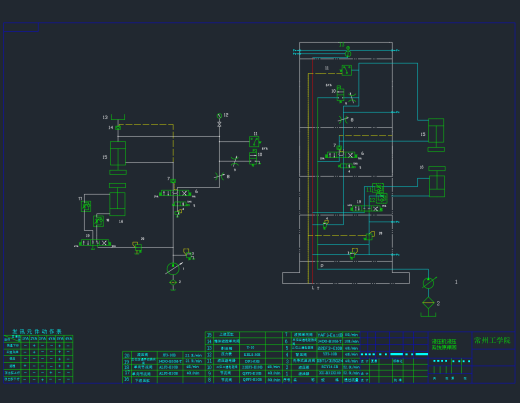Select upper cylinder 15 in the left schematic
520x403 pixels.
[x=118, y=158]
